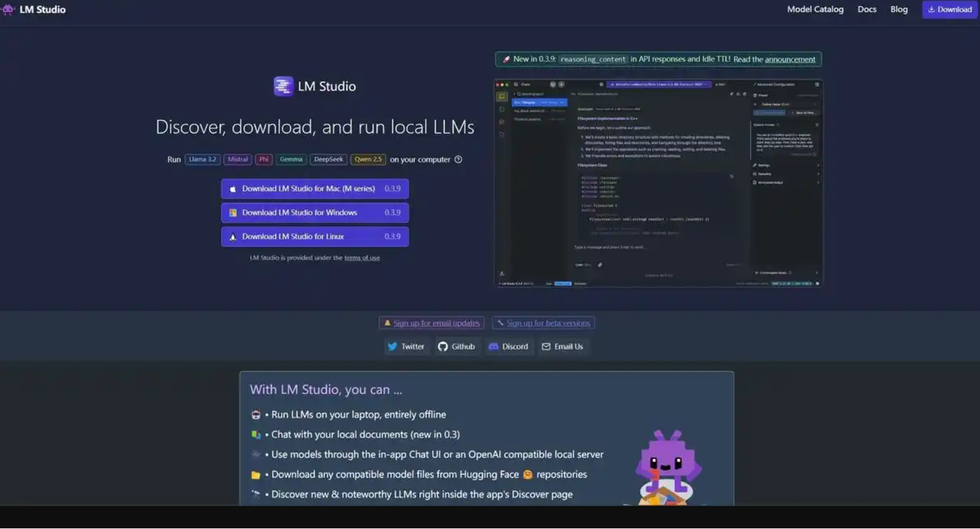Open the terms of use link

coord(362,258)
